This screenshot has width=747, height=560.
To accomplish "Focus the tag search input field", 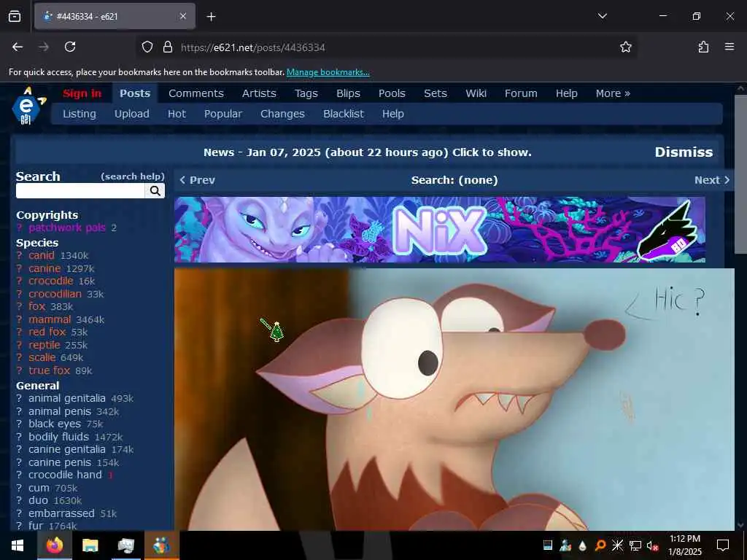I will point(80,190).
